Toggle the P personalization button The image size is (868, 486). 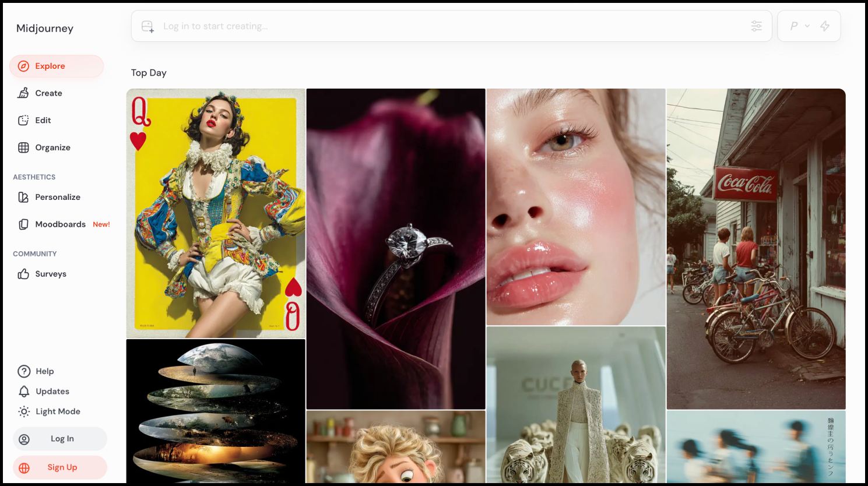point(794,26)
